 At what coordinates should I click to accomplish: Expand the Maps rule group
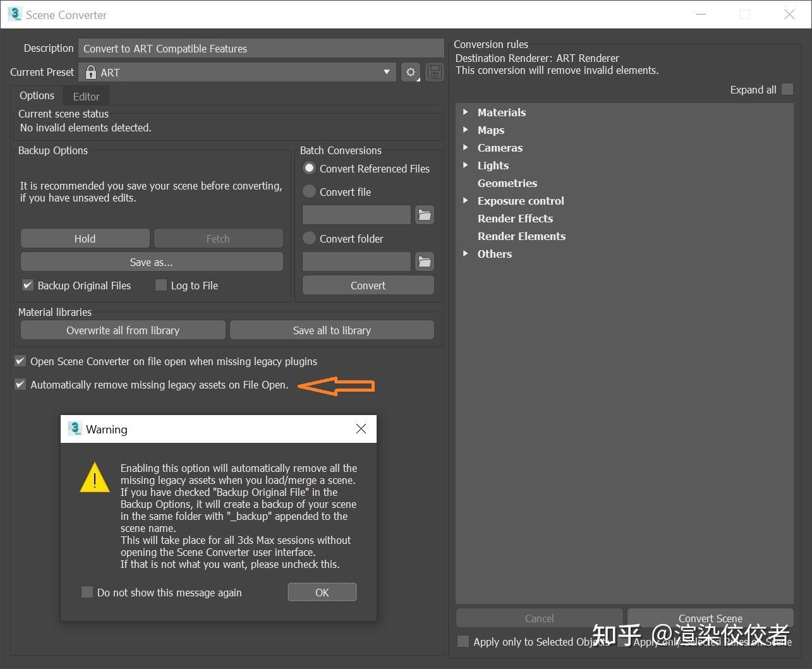tap(465, 130)
